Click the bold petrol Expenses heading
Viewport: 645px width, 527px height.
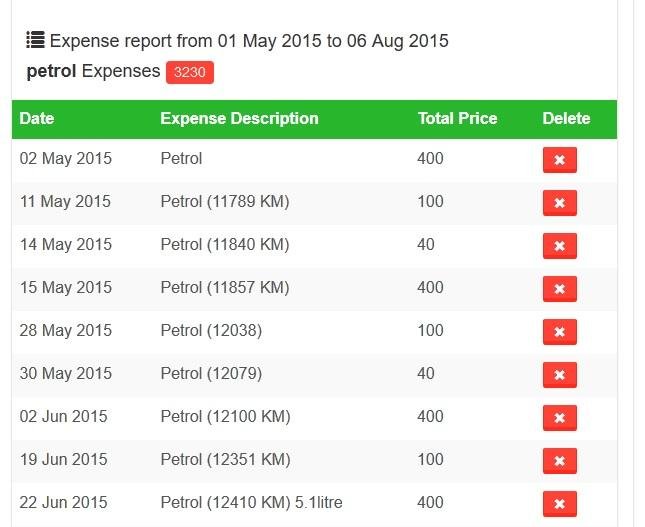(93, 71)
